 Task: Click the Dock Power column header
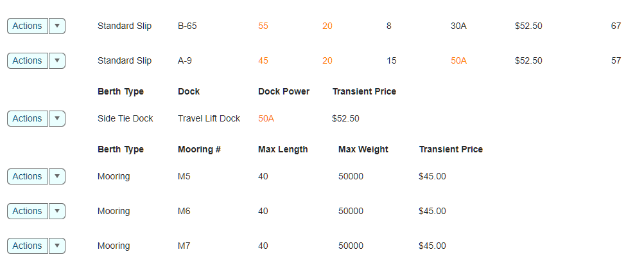tap(284, 92)
